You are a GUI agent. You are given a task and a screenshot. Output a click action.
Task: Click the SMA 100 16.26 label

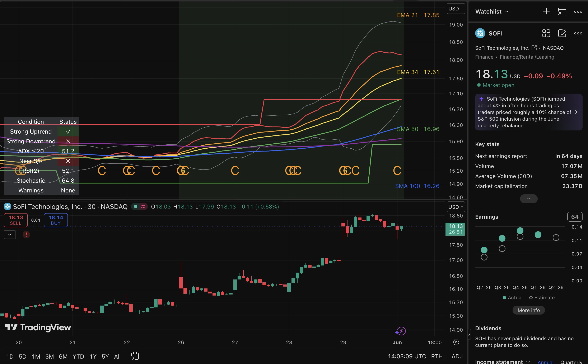pyautogui.click(x=417, y=186)
